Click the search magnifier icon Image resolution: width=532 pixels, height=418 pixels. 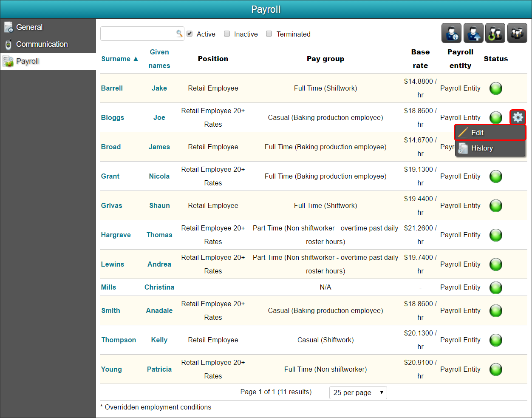179,34
